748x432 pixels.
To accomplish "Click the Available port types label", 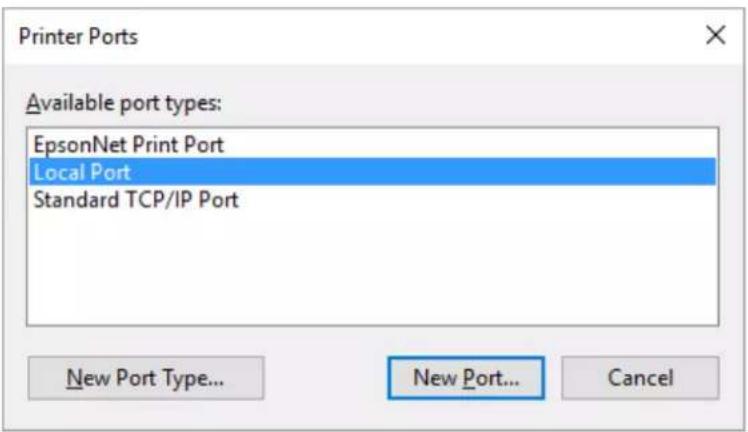I will [x=124, y=103].
